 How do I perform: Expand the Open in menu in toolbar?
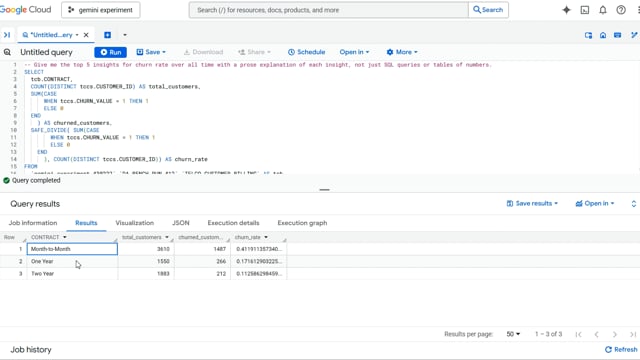(x=354, y=52)
